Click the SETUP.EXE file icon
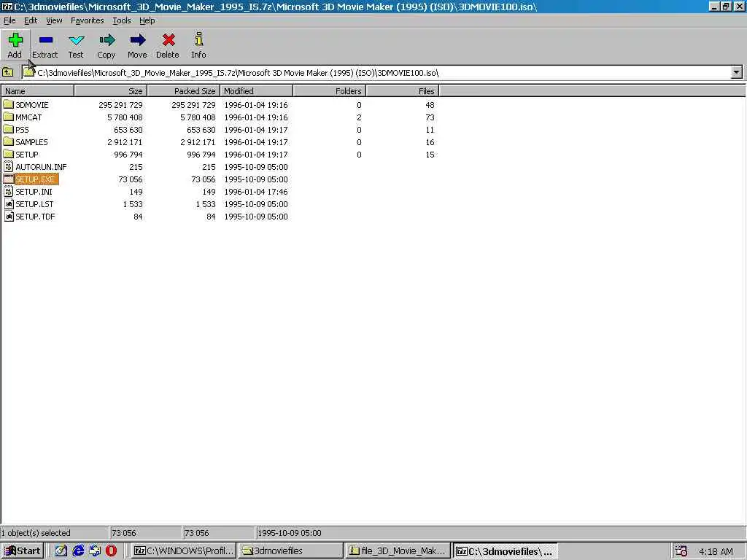Image resolution: width=747 pixels, height=560 pixels. 8,179
